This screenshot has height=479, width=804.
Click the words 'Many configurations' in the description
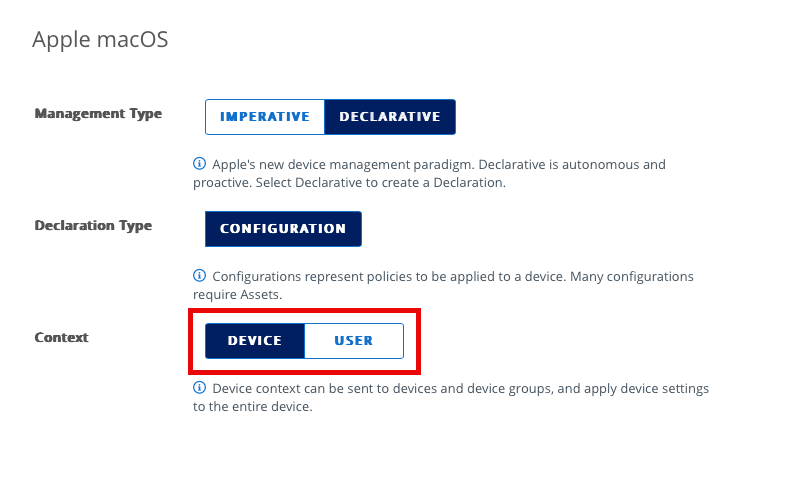click(x=632, y=276)
